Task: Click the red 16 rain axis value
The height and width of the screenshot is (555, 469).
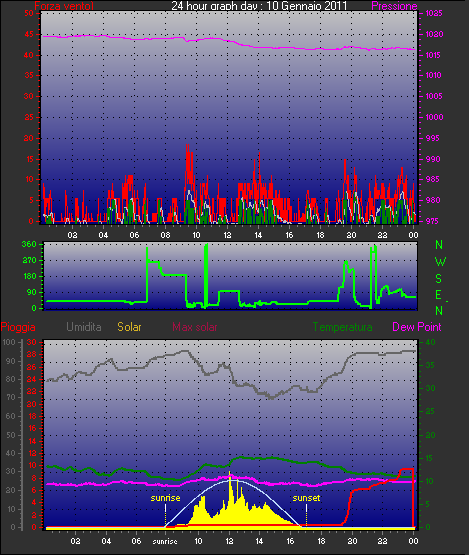Action: click(x=32, y=428)
